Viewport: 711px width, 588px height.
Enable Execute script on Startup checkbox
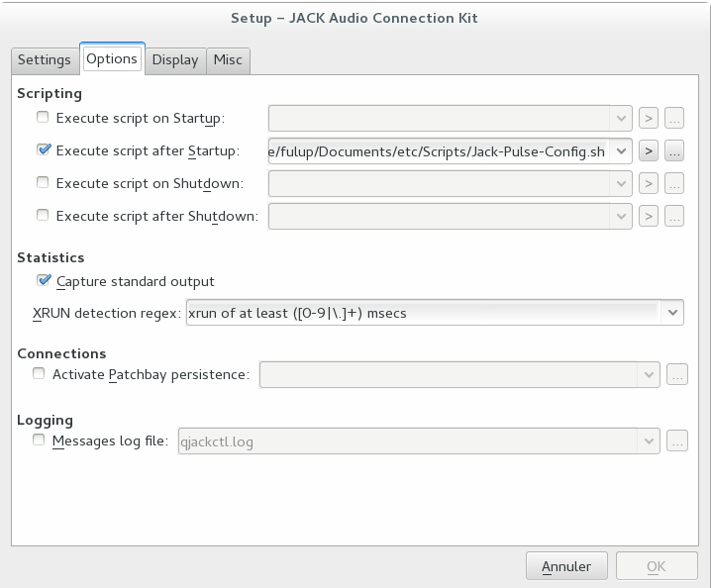click(43, 119)
